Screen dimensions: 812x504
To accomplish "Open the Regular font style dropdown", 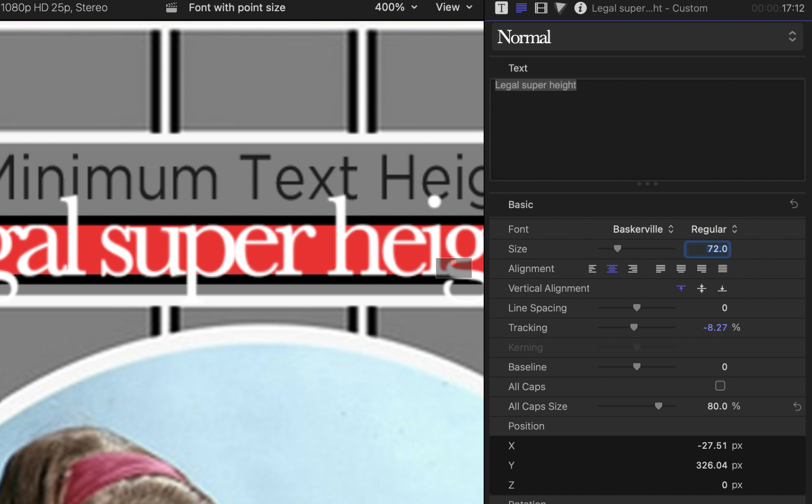I will click(714, 229).
